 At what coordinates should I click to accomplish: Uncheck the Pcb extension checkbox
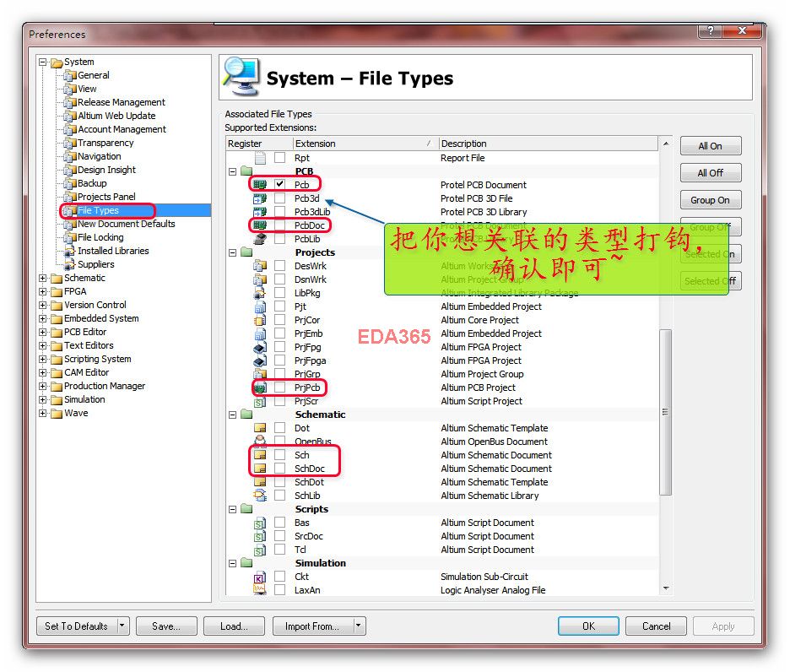tap(279, 185)
